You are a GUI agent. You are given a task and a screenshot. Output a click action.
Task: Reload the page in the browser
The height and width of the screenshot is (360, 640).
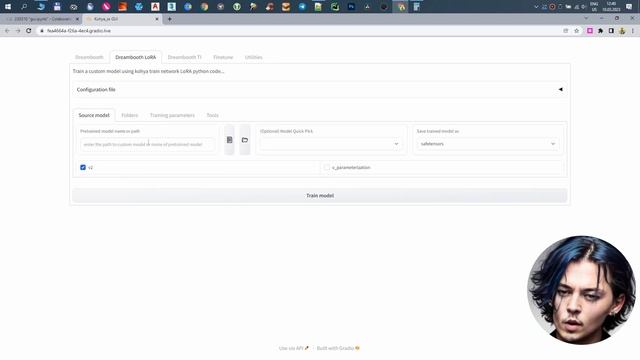pyautogui.click(x=29, y=31)
